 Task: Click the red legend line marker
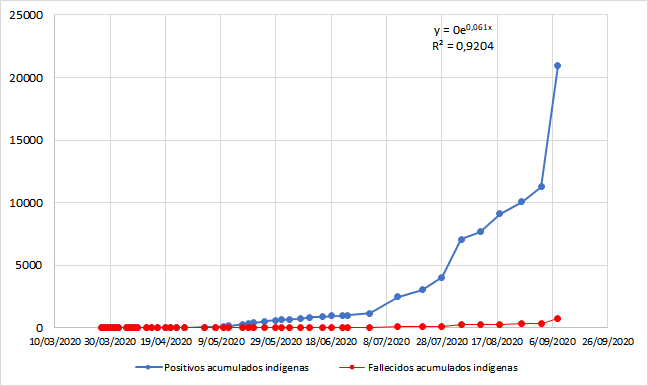[352, 367]
